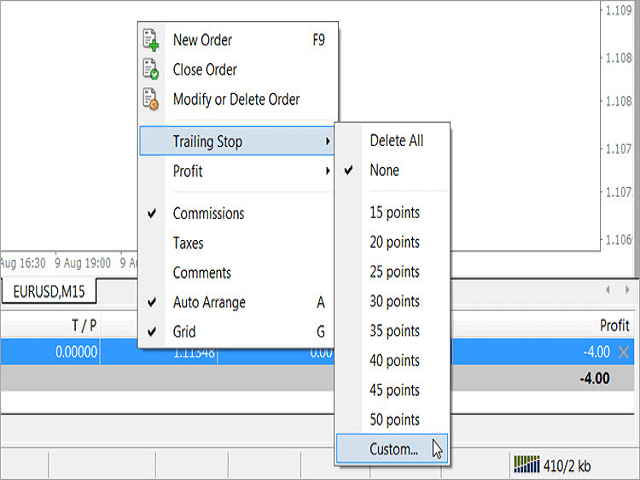Open the Custom... trailing stop dialog
Image resolution: width=640 pixels, height=480 pixels.
coord(393,449)
